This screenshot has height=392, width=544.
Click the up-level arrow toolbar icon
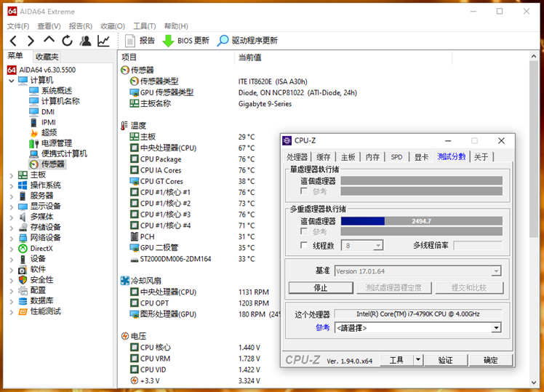(49, 39)
